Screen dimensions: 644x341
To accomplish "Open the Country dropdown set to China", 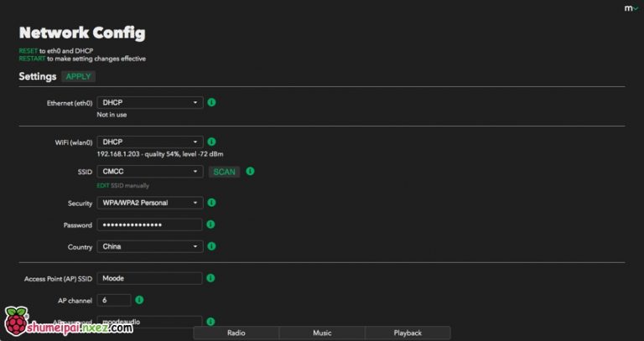I will coord(150,246).
